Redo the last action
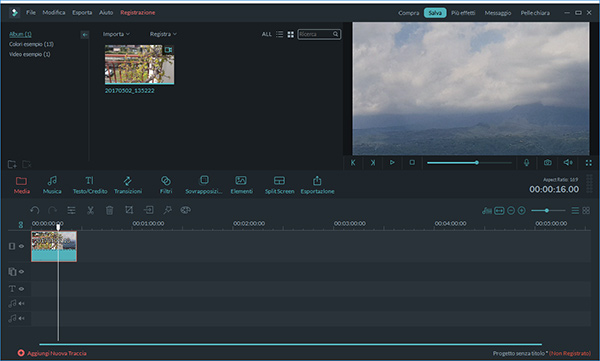The width and height of the screenshot is (600, 361). click(52, 210)
